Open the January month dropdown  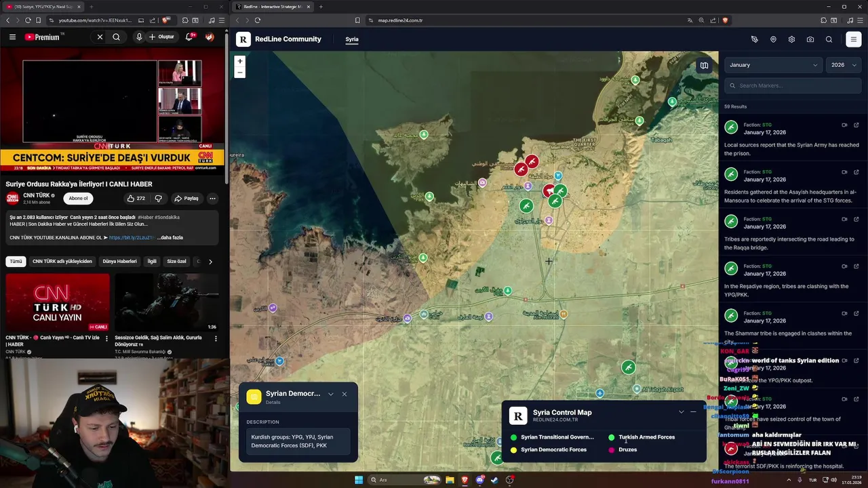click(x=773, y=65)
